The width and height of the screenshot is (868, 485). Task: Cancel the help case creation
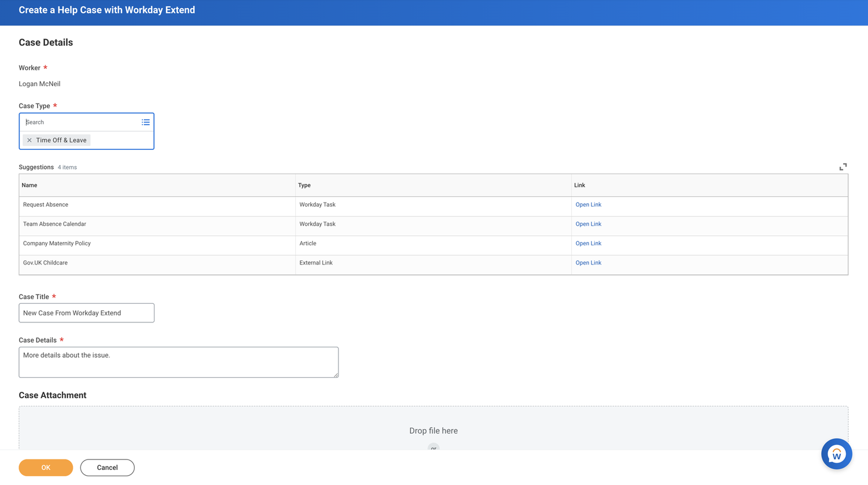pos(107,468)
